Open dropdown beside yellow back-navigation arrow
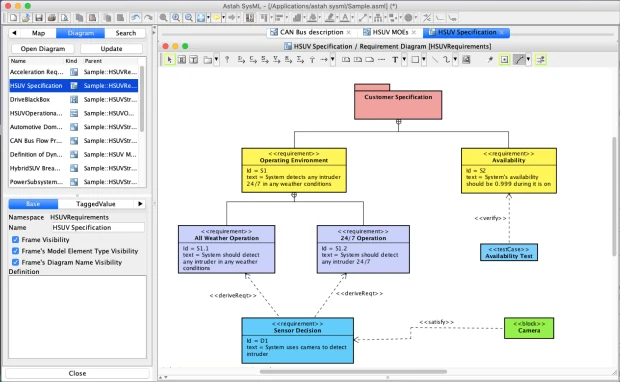Screen dimensions: 620x382 pyautogui.click(x=223, y=18)
